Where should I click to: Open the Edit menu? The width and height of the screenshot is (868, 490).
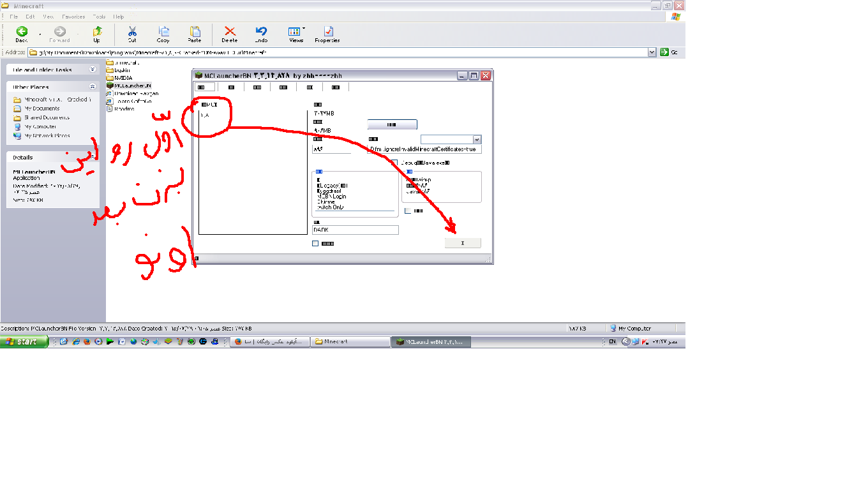[x=30, y=17]
